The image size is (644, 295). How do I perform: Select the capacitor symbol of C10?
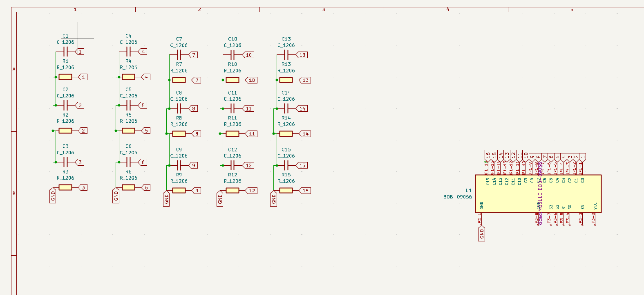click(233, 55)
